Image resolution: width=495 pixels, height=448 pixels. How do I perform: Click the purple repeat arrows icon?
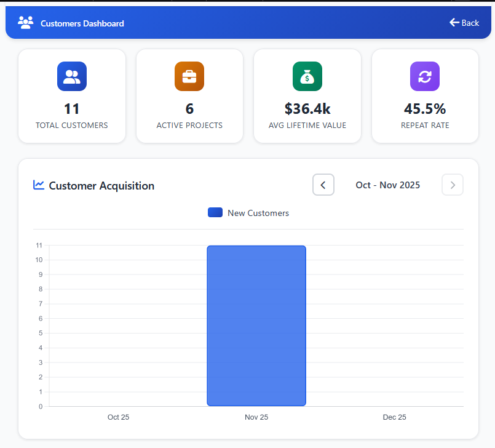(424, 76)
